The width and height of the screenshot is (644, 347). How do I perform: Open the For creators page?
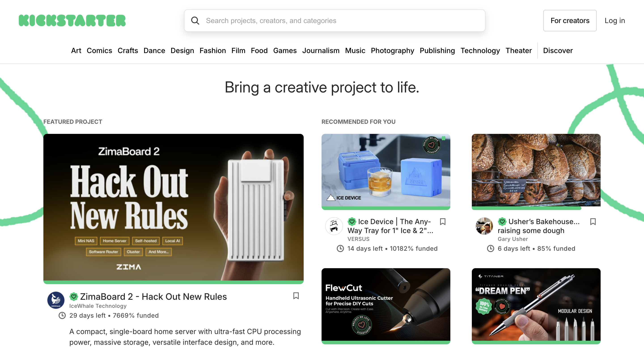tap(570, 21)
